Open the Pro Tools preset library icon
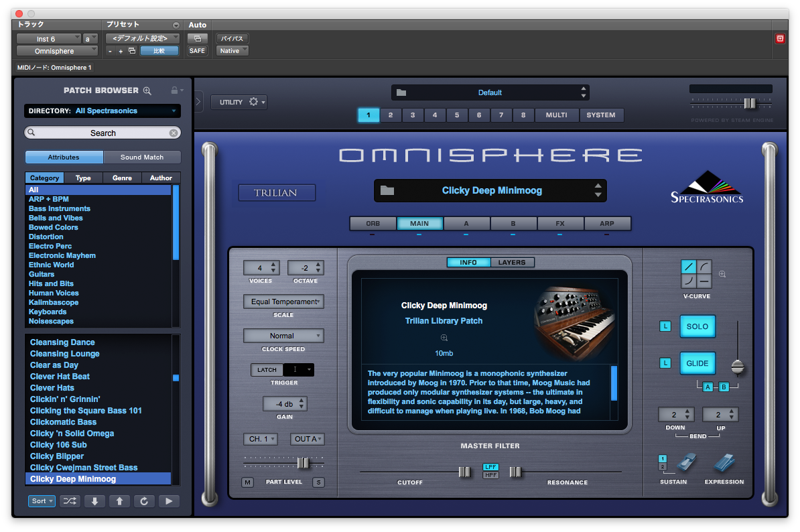800x532 pixels. (x=131, y=50)
